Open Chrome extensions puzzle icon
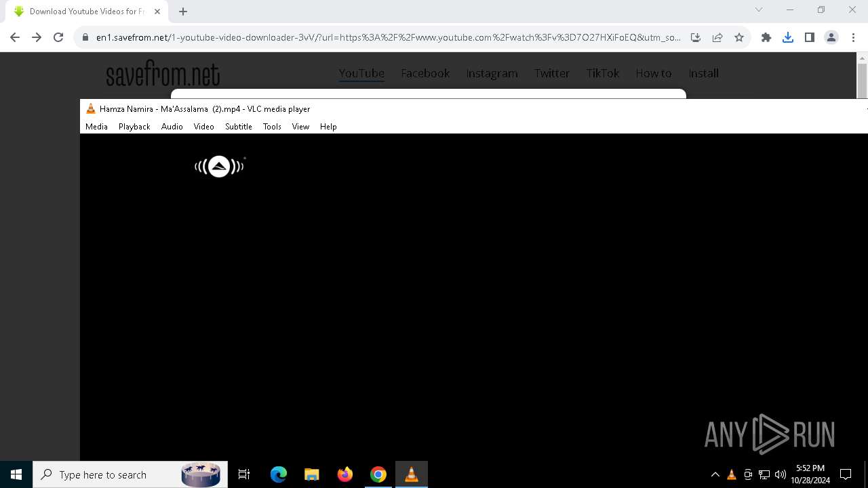The width and height of the screenshot is (868, 488). [x=766, y=37]
